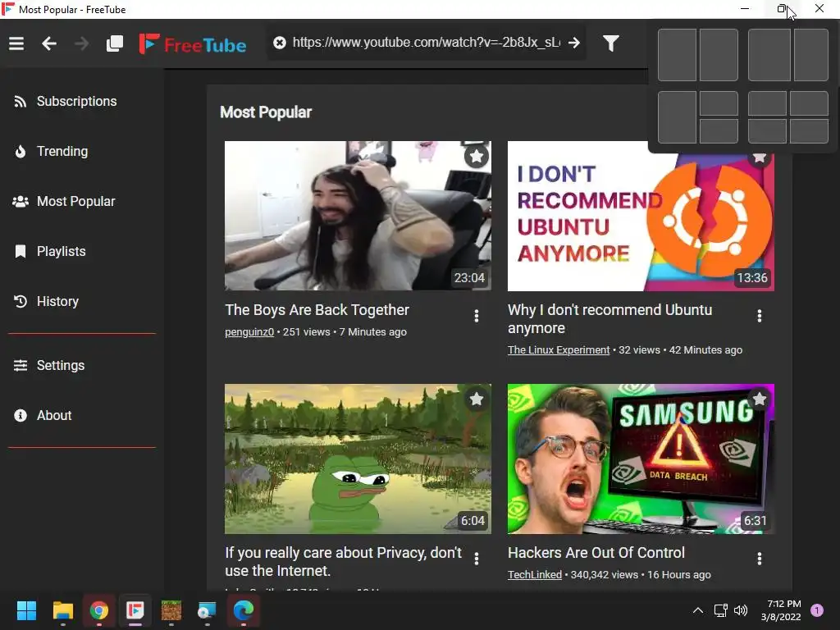Star the privacy video with the frog
Screen dimensions: 840x630
(477, 399)
